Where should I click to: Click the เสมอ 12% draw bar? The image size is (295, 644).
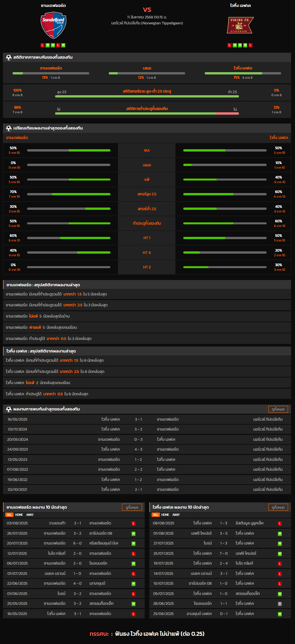click(147, 73)
